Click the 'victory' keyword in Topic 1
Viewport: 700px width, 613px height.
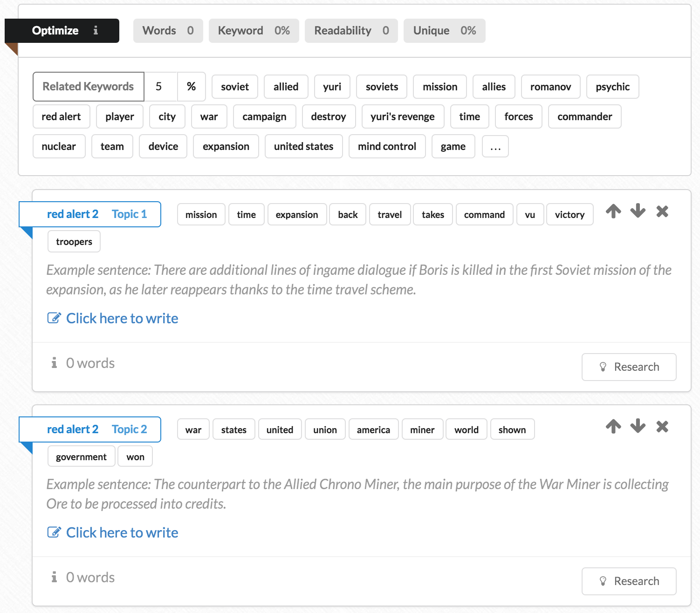pyautogui.click(x=570, y=215)
